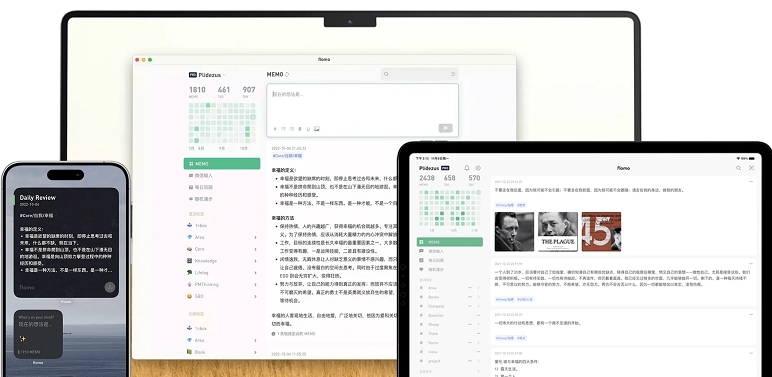The image size is (772, 377).
Task: Open the linked MEMO note under Mac memo
Action: pos(293,334)
